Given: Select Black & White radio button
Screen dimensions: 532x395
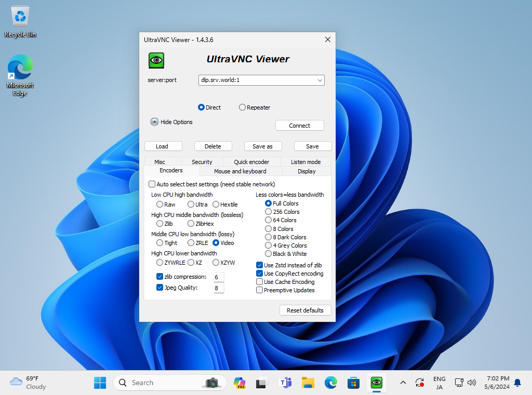Looking at the screenshot, I should [x=268, y=254].
